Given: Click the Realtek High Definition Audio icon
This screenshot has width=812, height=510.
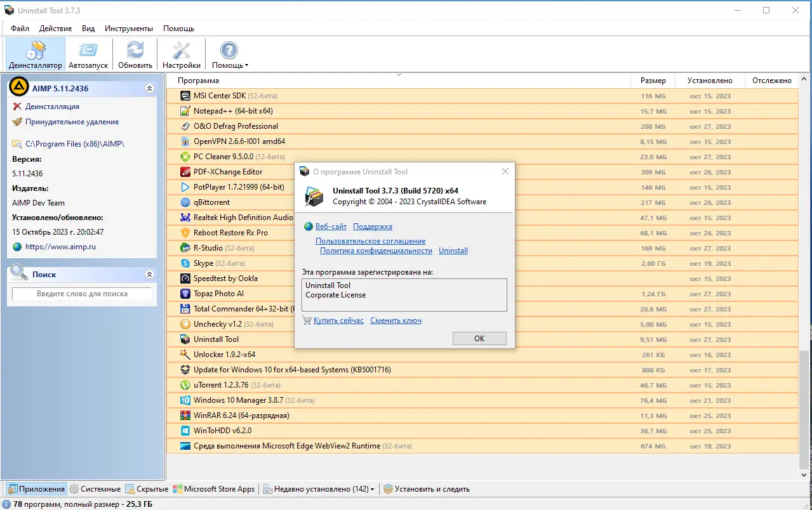Looking at the screenshot, I should click(x=185, y=218).
